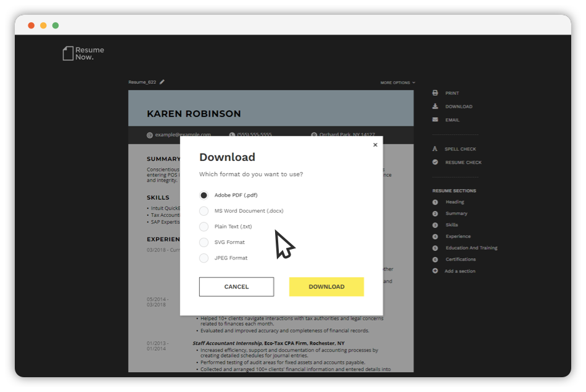Screen dimensions: 586x392
Task: Click the Email envelope icon
Action: (435, 120)
